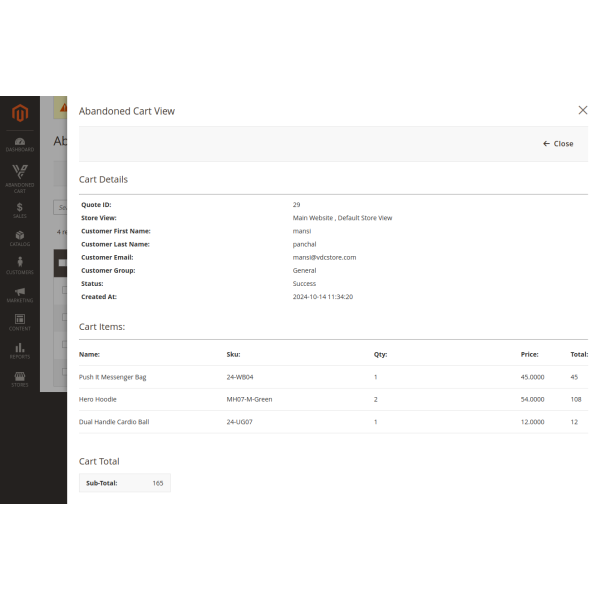
Task: Click the Stores icon in the sidebar
Action: (20, 378)
